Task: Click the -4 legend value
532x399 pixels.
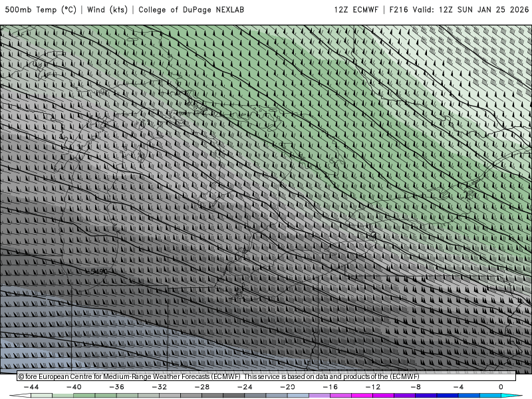Action: (458, 387)
